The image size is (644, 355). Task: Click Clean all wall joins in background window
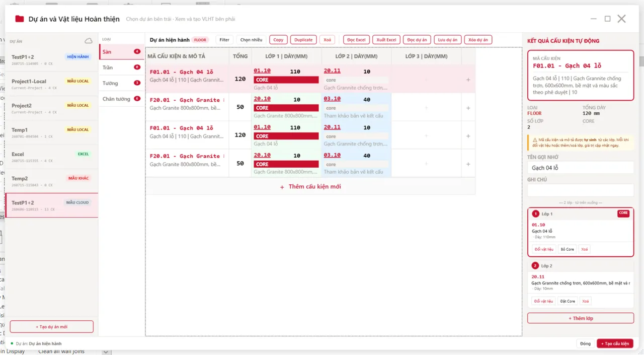click(61, 351)
